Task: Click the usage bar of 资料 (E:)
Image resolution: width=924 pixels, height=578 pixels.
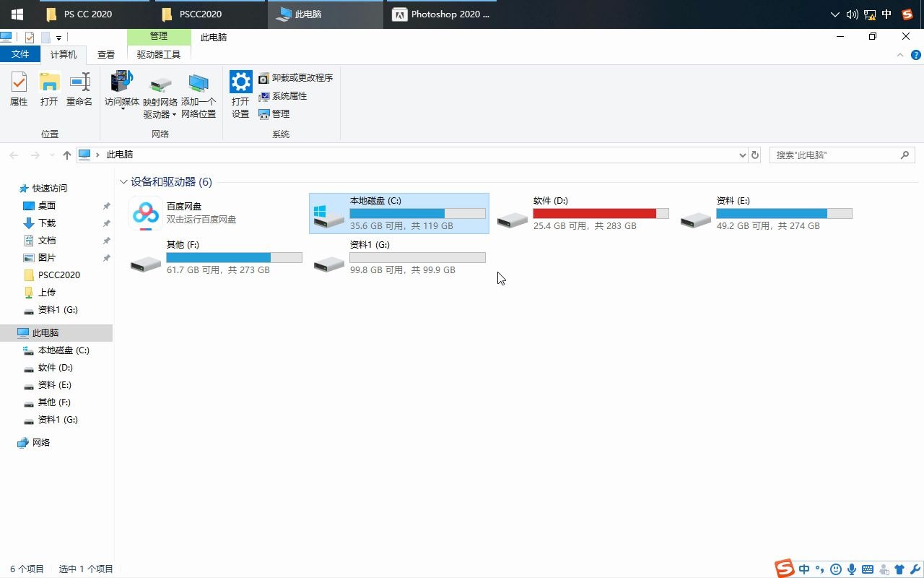Action: point(784,213)
